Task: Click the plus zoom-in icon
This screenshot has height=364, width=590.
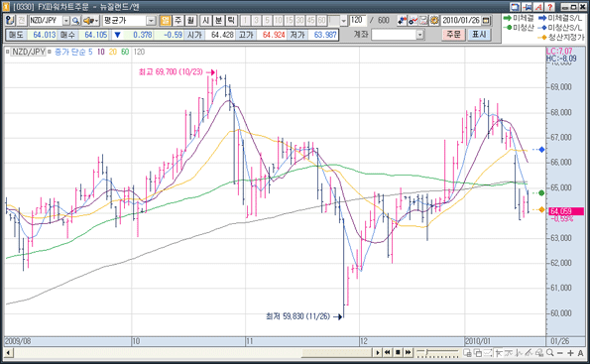Action: point(570,353)
